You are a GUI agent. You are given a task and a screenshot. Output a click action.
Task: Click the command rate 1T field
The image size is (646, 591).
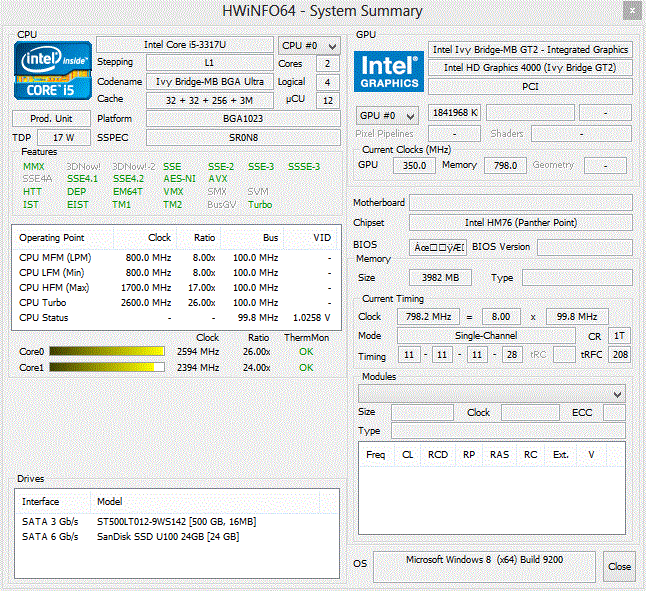(620, 336)
